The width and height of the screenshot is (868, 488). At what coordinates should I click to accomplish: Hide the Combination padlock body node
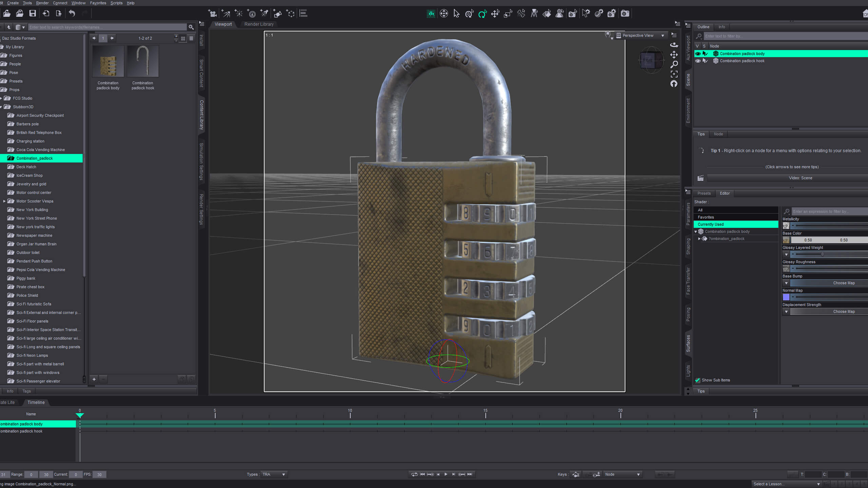[x=698, y=54]
